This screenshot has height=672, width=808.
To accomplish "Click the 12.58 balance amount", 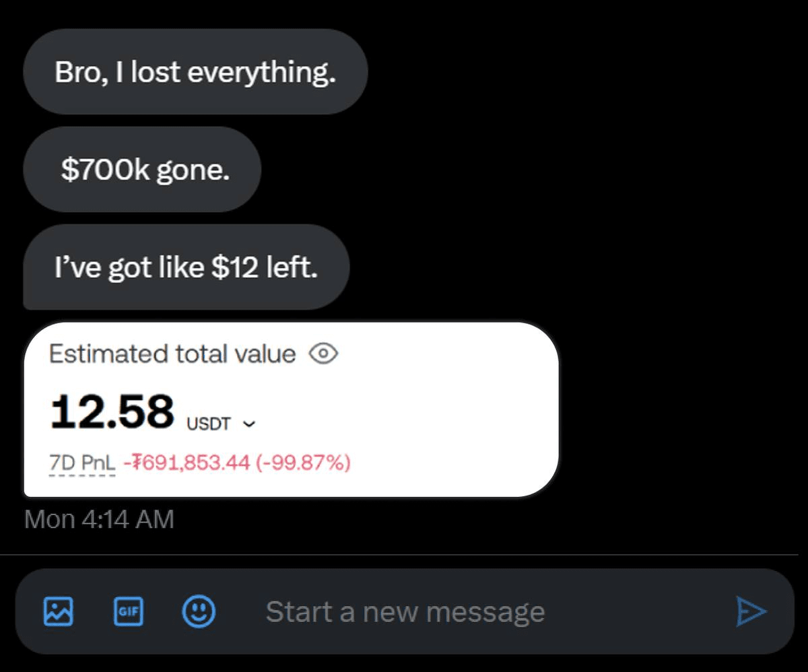I will pyautogui.click(x=112, y=412).
